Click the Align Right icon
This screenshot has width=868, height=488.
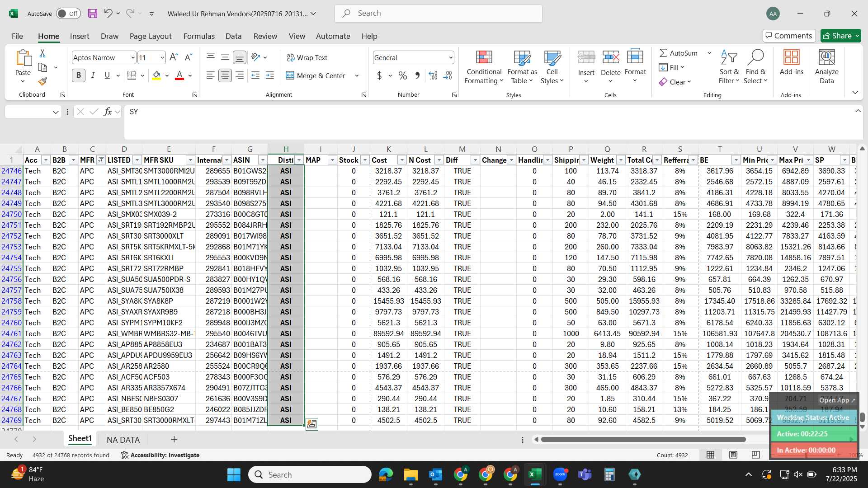pos(240,75)
